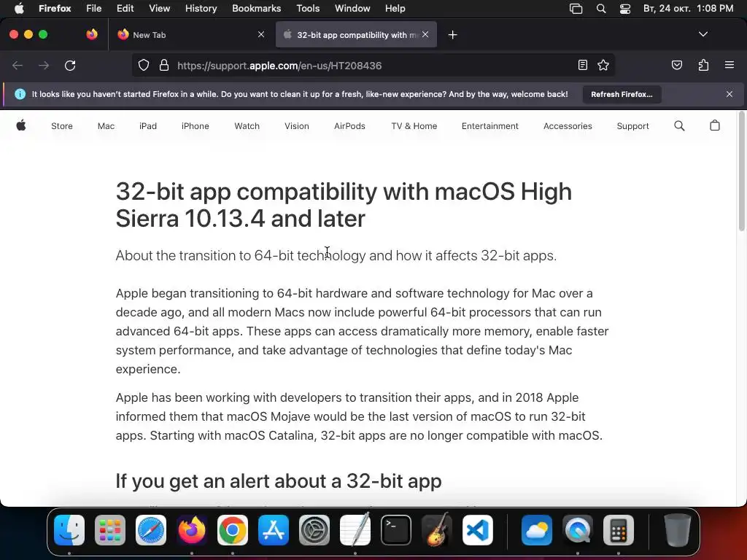The image size is (747, 560).
Task: Open the Watch navigation link
Action: click(247, 126)
